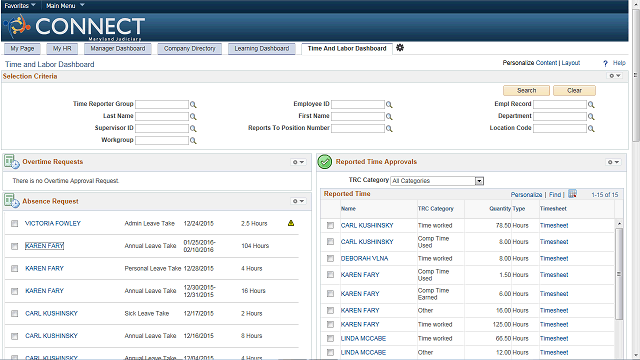Click the Department lookup magnifier icon
640x360 pixels.
tap(591, 117)
